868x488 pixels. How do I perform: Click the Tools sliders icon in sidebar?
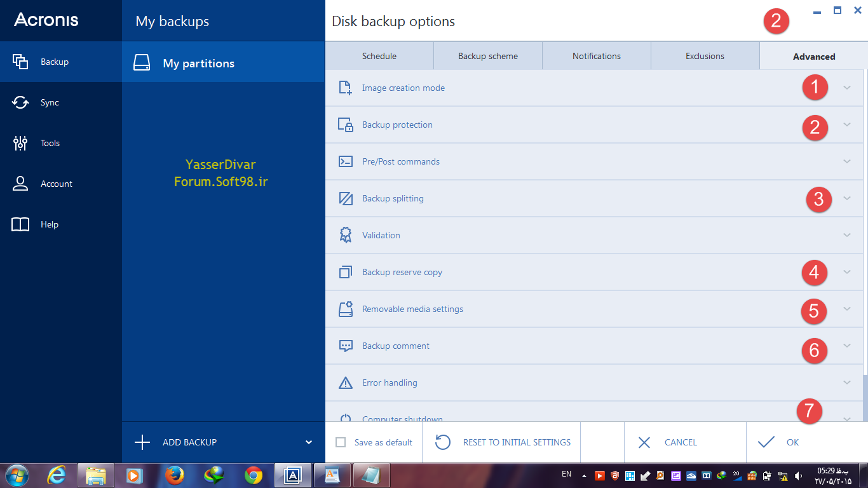coord(20,143)
